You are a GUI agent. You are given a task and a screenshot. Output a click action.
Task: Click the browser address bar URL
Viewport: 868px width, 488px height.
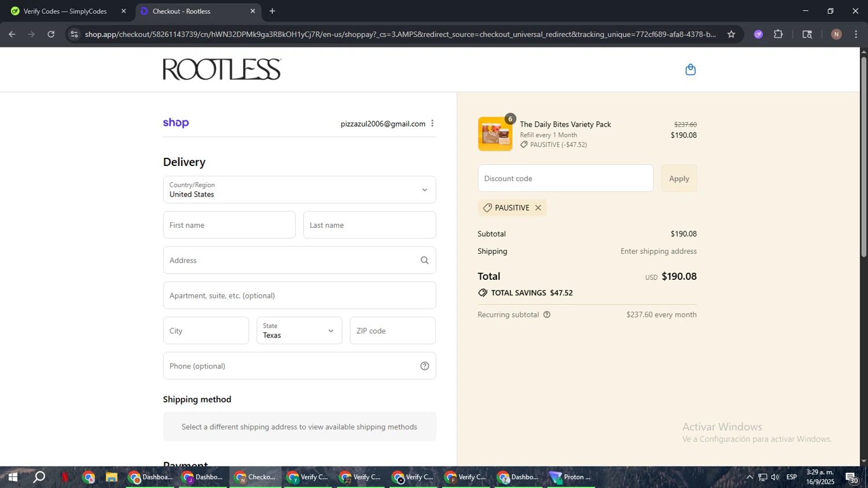click(400, 34)
